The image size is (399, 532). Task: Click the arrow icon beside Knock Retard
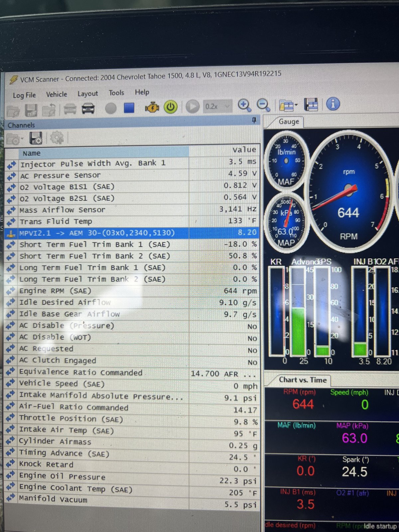(x=11, y=464)
